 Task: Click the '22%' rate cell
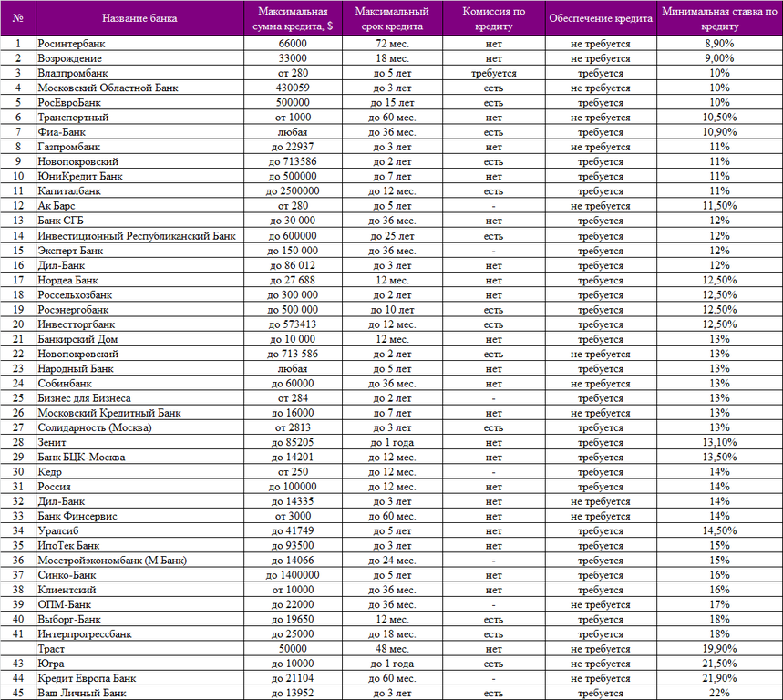(x=719, y=693)
